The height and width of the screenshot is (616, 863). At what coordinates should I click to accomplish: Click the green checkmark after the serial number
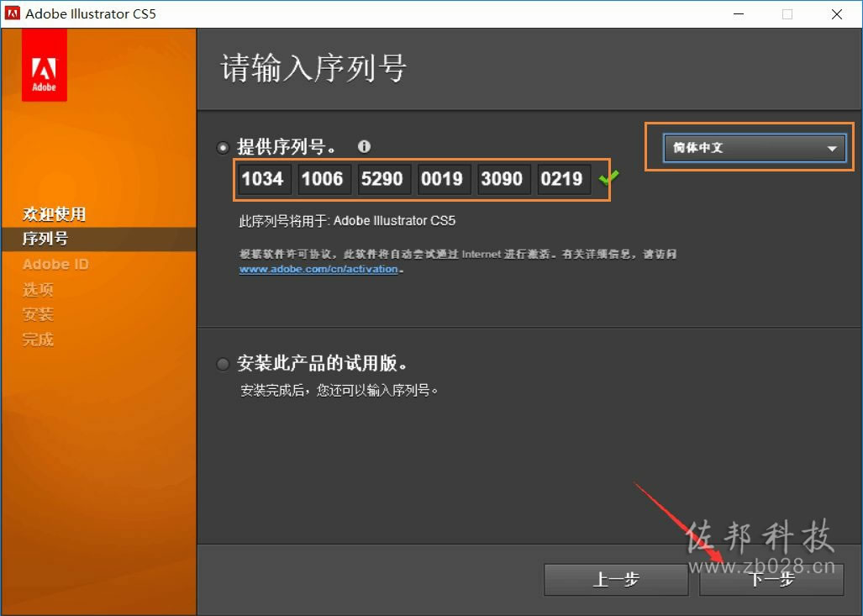[x=608, y=178]
